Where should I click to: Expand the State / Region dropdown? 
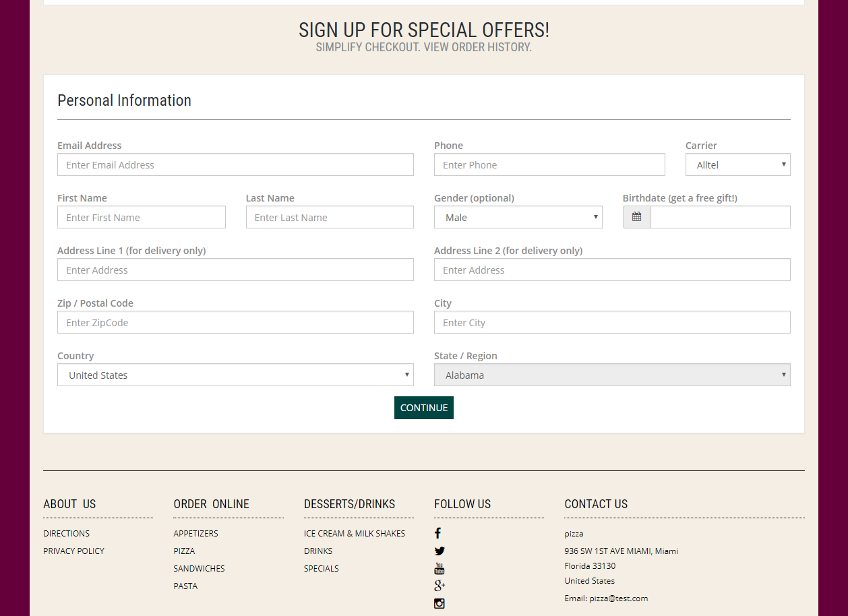pos(612,375)
